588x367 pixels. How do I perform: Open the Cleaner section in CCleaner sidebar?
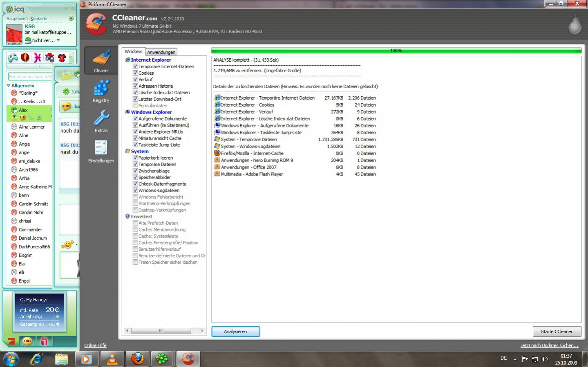point(101,60)
